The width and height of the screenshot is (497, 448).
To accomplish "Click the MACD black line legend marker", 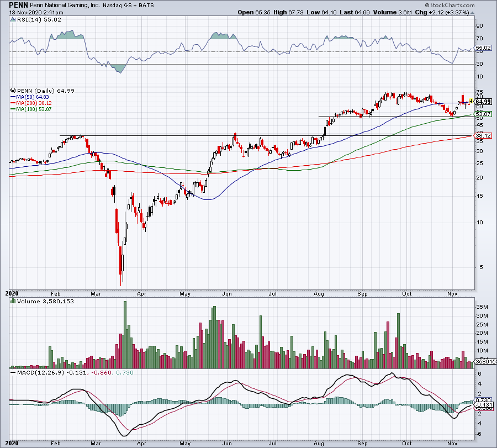I will pos(13,372).
